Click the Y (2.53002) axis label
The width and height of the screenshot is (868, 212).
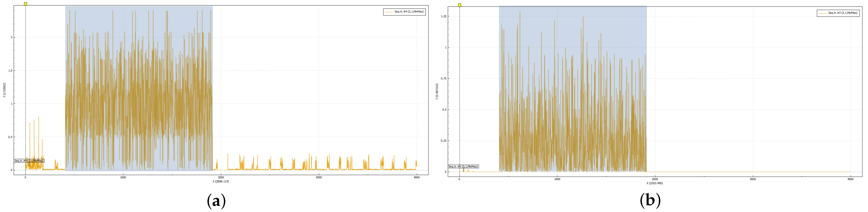4,90
